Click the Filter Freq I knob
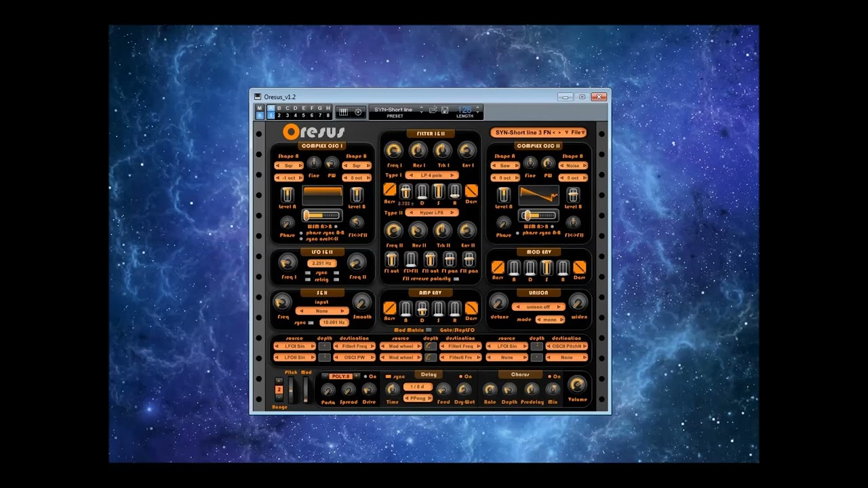The width and height of the screenshot is (868, 488). click(x=393, y=150)
